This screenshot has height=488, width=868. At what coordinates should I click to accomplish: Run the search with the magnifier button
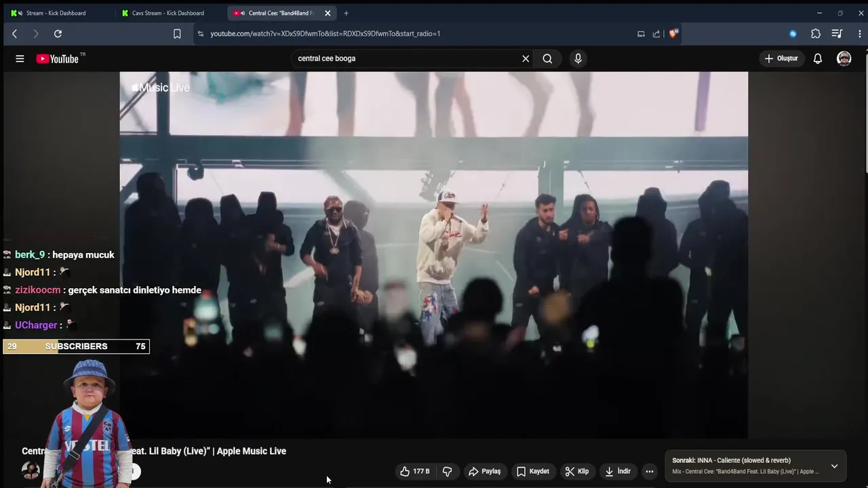pyautogui.click(x=547, y=59)
